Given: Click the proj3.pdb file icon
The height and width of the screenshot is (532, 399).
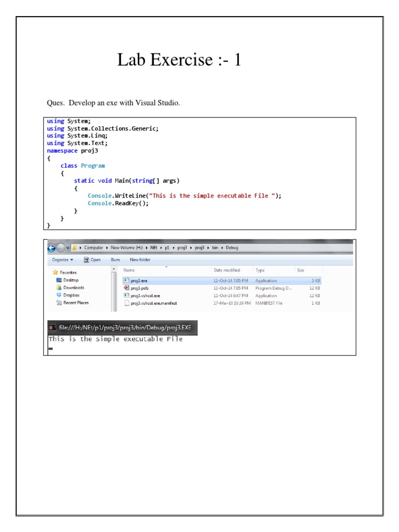Looking at the screenshot, I should (x=127, y=288).
